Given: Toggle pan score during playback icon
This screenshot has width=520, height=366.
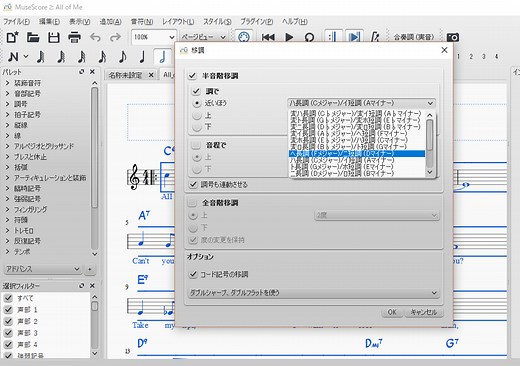Looking at the screenshot, I should [354, 37].
